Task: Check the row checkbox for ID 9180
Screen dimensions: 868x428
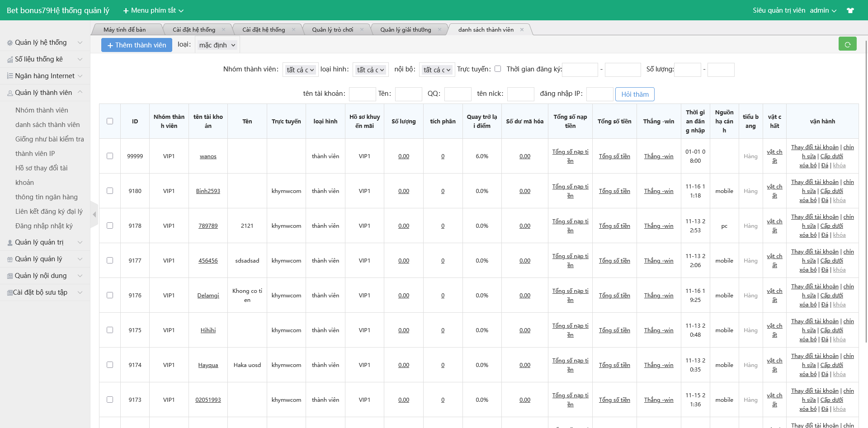Action: tap(110, 191)
